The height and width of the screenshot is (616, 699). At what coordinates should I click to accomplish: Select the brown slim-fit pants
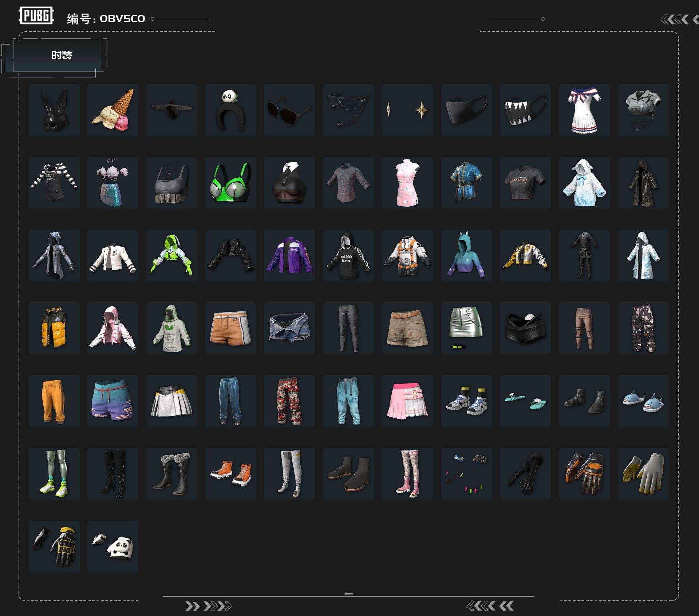(x=584, y=328)
